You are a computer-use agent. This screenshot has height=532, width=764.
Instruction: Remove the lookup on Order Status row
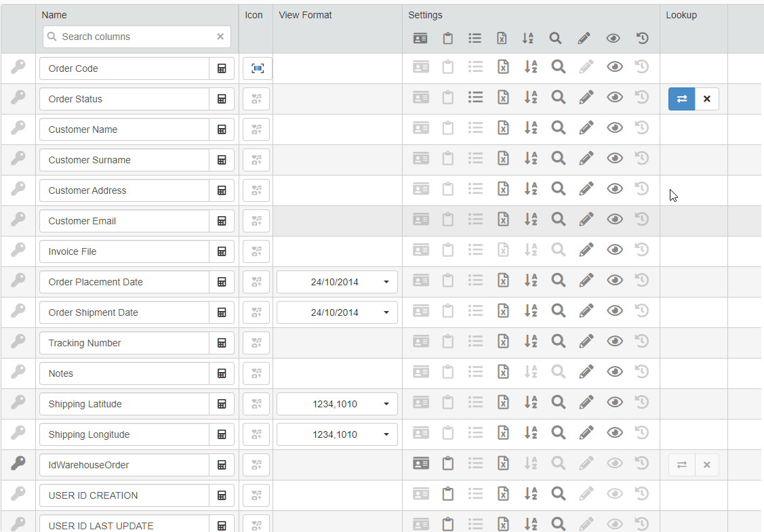click(707, 99)
